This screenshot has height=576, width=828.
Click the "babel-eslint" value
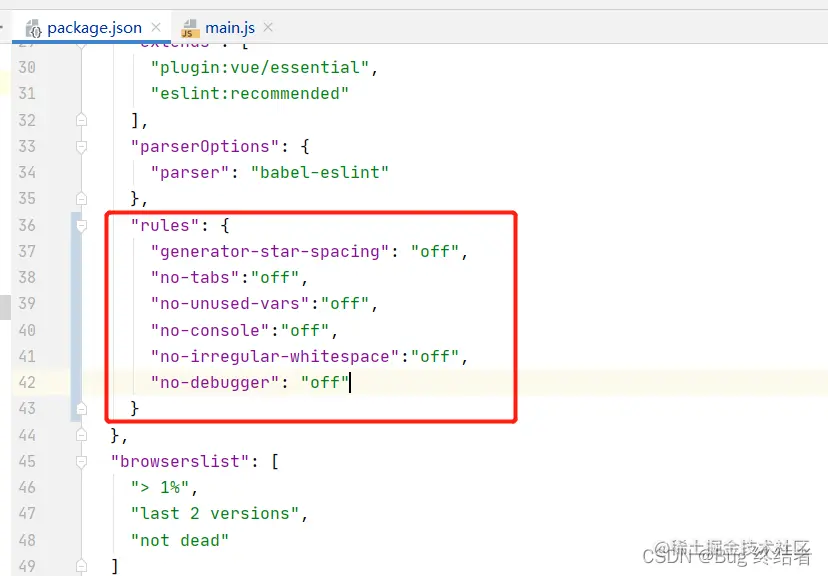pos(319,173)
